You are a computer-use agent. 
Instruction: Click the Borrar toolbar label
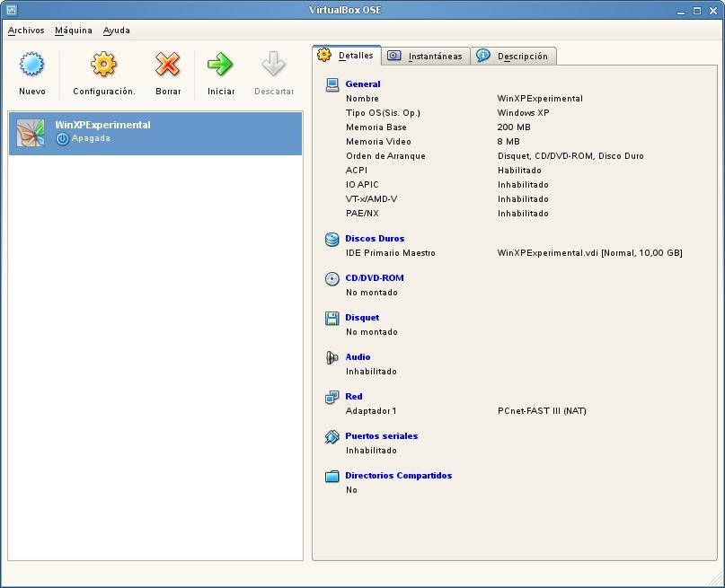(168, 91)
